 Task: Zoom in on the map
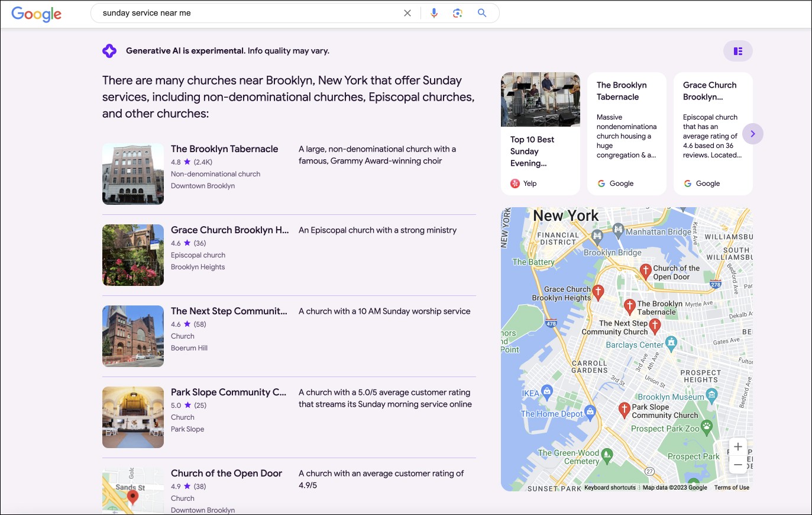738,447
